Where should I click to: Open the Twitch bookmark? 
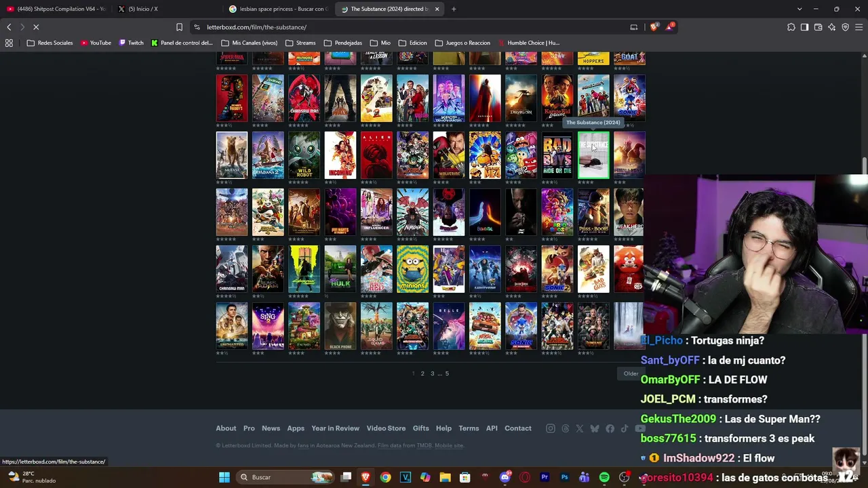pos(131,43)
